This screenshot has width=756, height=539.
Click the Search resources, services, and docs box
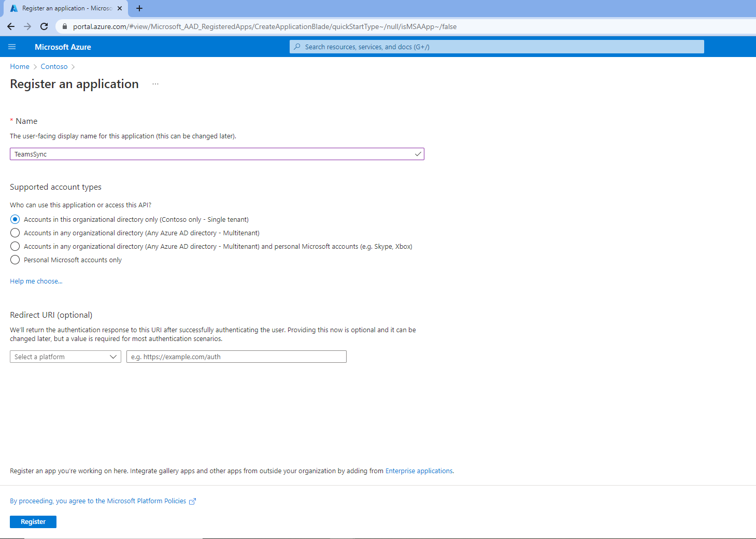pyautogui.click(x=497, y=47)
